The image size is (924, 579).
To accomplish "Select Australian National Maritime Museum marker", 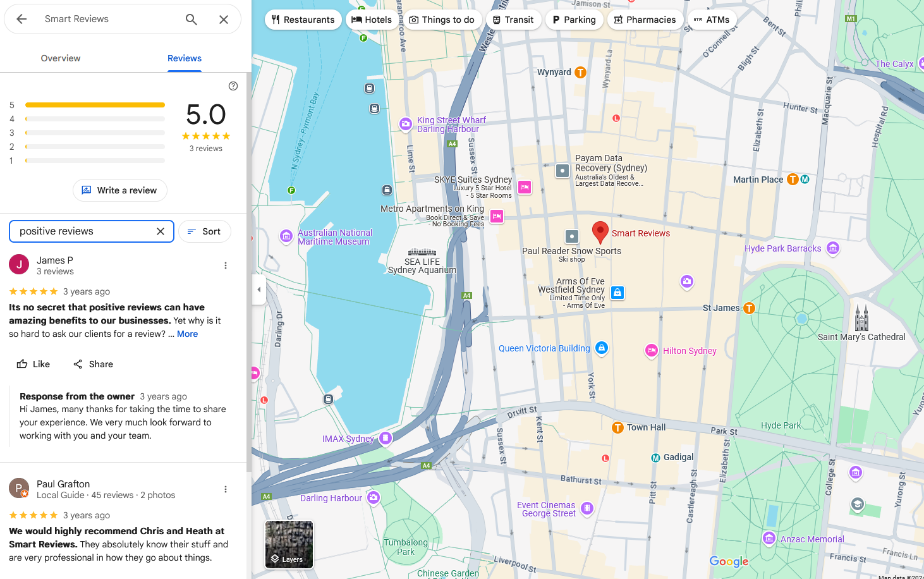I will (x=286, y=237).
